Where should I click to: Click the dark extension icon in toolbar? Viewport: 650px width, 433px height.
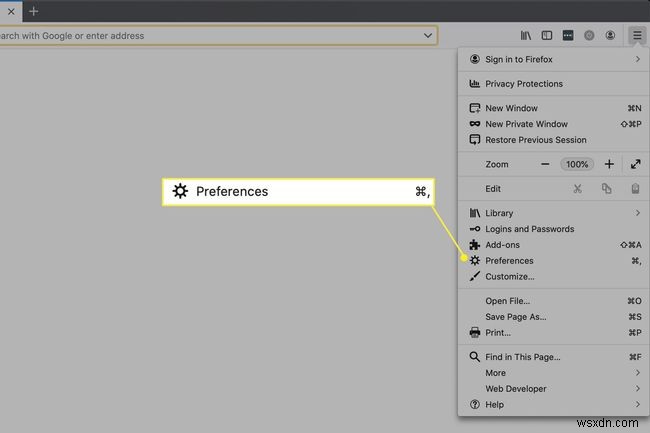pyautogui.click(x=568, y=36)
